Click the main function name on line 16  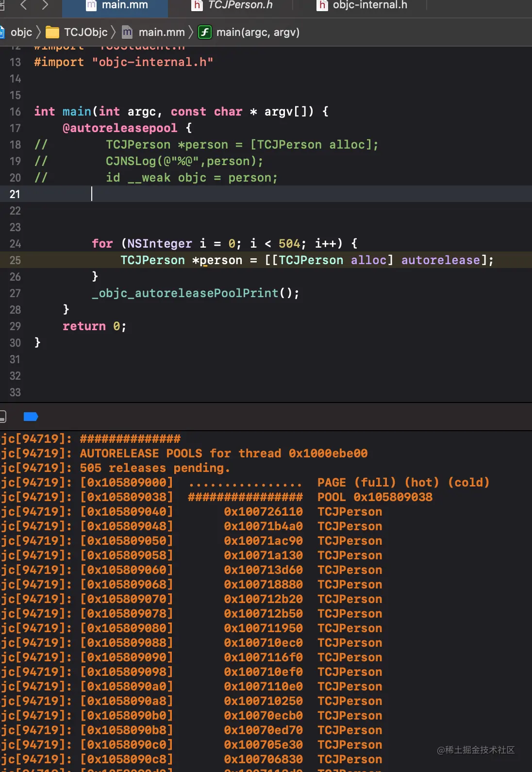[77, 112]
